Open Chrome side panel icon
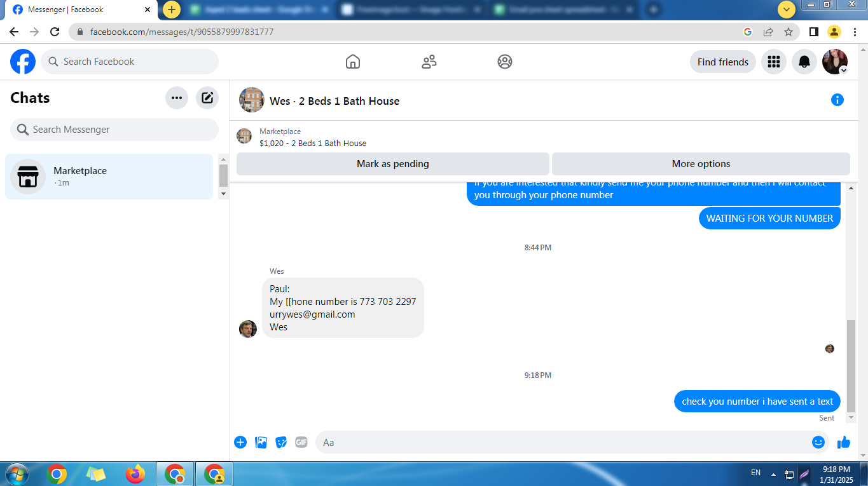 [x=813, y=32]
